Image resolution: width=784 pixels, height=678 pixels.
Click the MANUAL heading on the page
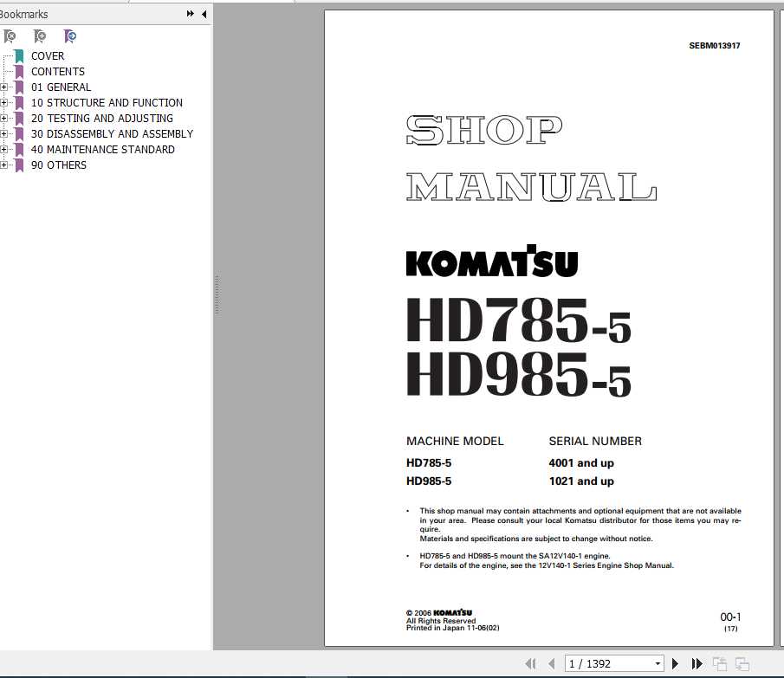click(532, 187)
